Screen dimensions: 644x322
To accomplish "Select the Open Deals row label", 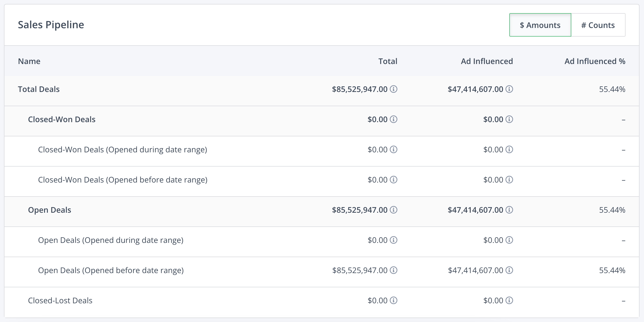I will pos(49,210).
